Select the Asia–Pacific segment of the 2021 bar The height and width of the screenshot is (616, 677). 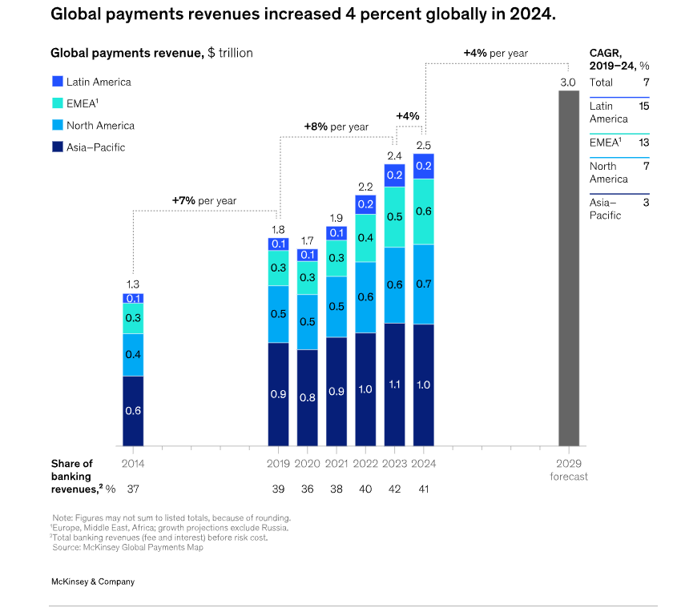coord(336,391)
